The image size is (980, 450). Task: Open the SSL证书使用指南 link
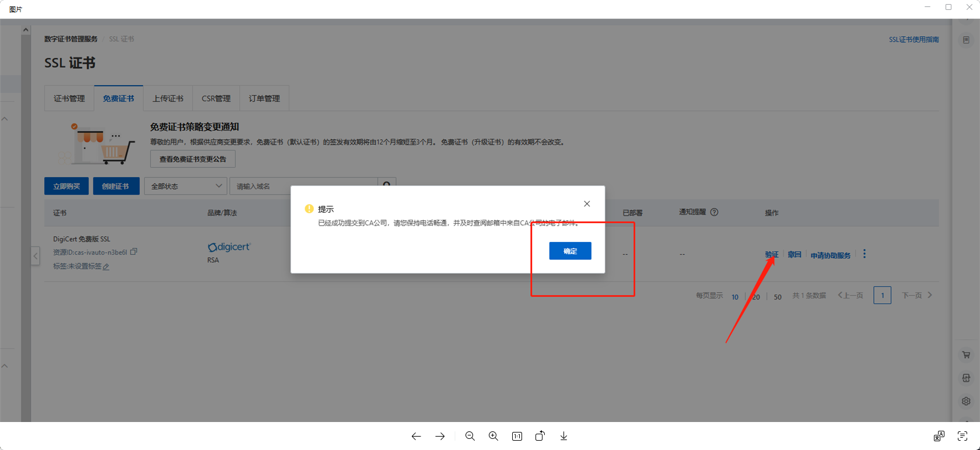[x=914, y=40]
